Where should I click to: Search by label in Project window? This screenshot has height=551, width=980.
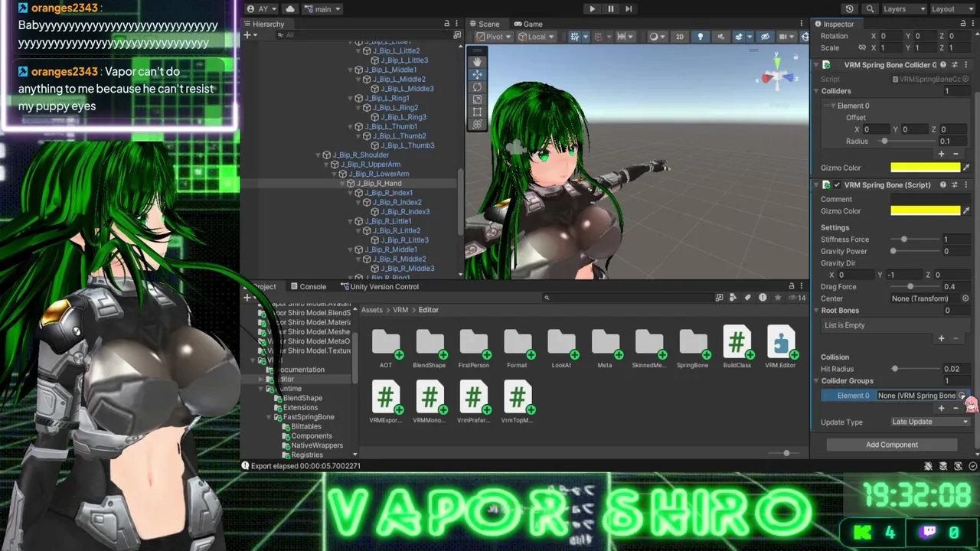pyautogui.click(x=750, y=298)
